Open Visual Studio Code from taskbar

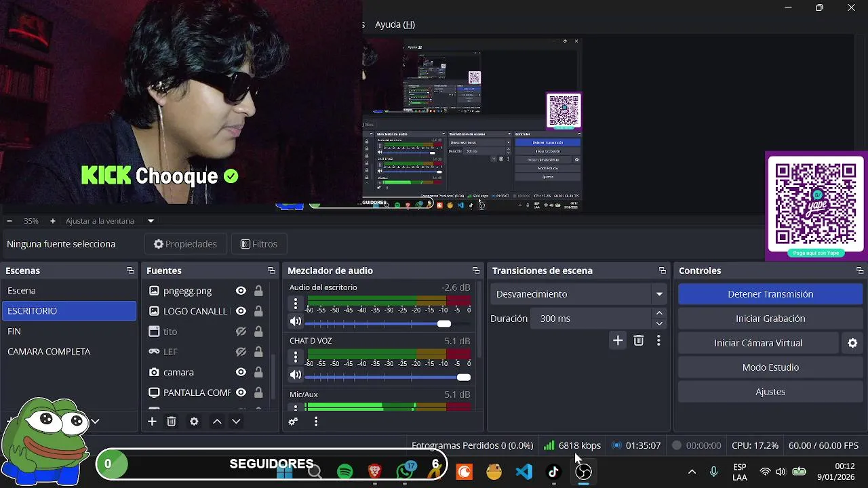pos(524,471)
